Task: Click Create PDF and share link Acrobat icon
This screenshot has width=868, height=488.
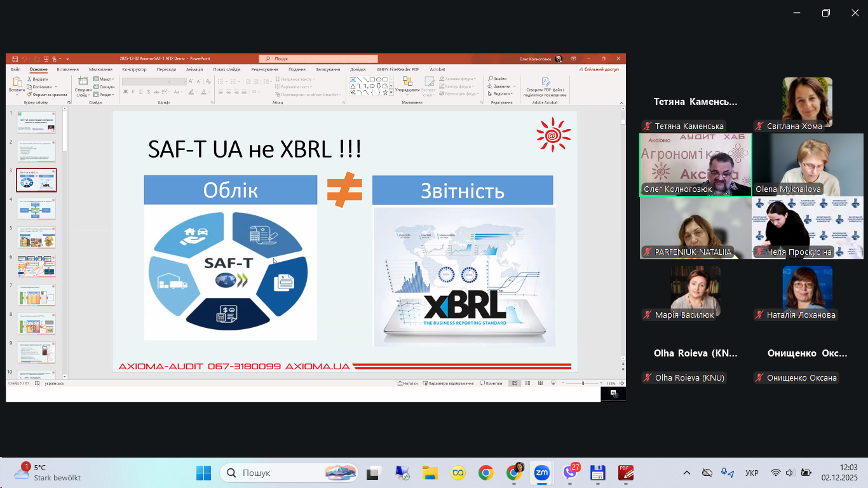Action: 545,81
